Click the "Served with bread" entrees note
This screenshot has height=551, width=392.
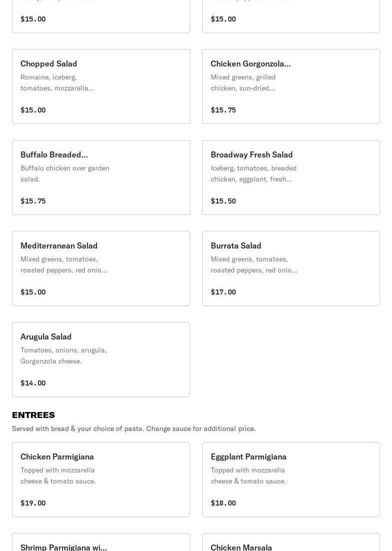[x=133, y=428]
